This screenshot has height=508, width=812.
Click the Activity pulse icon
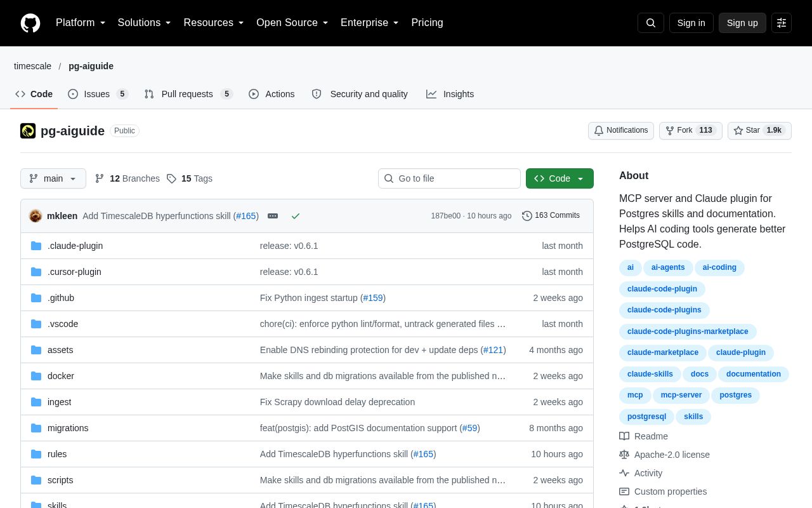624,473
